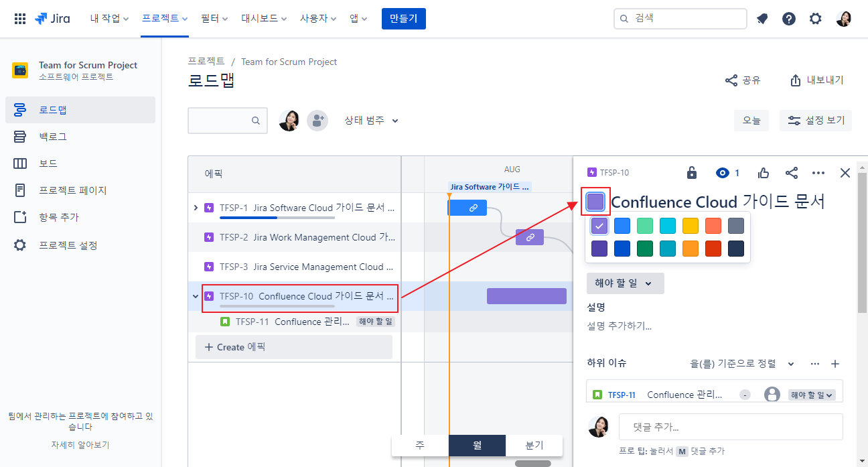Open the 해야 할 일 status dropdown of the epic
The width and height of the screenshot is (868, 467).
[626, 283]
